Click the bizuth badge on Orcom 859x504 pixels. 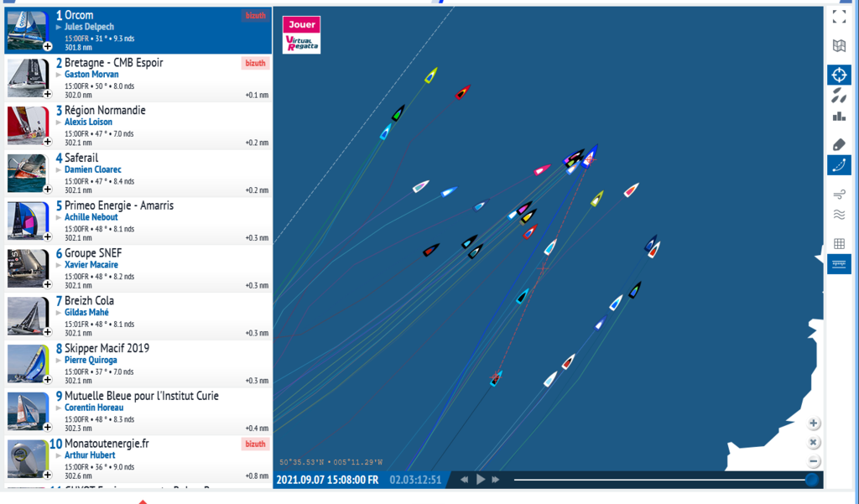[255, 15]
